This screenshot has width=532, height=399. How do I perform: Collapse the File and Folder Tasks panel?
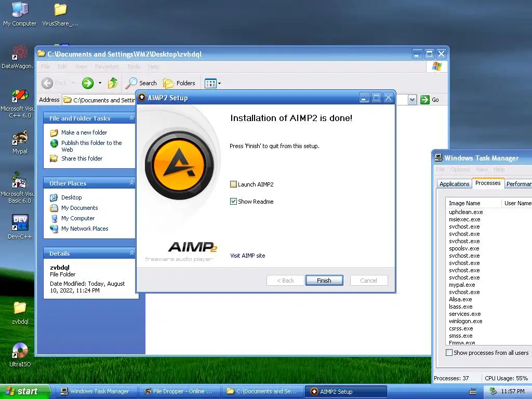(x=131, y=118)
